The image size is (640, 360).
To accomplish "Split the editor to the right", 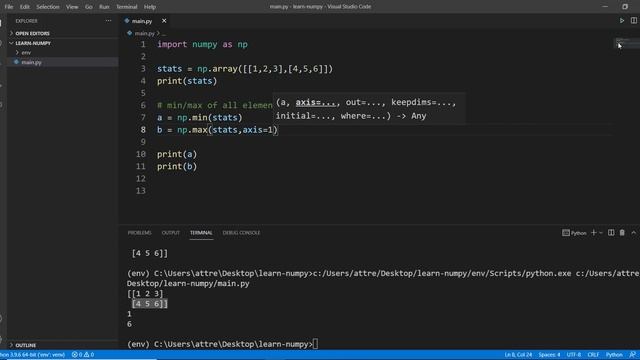I will point(633,20).
